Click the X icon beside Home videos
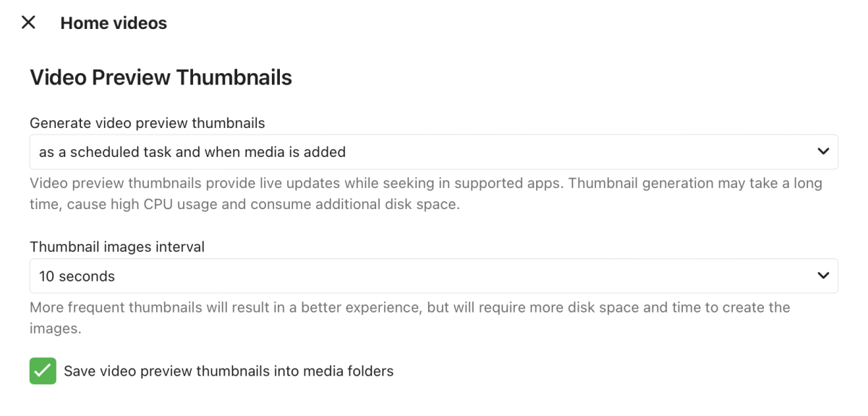 pos(28,22)
